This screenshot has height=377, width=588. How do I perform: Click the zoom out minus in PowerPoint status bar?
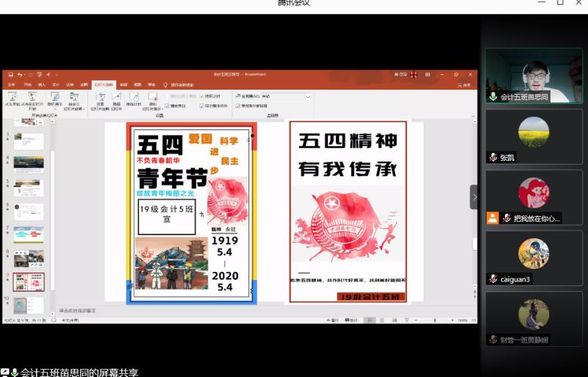(x=416, y=320)
